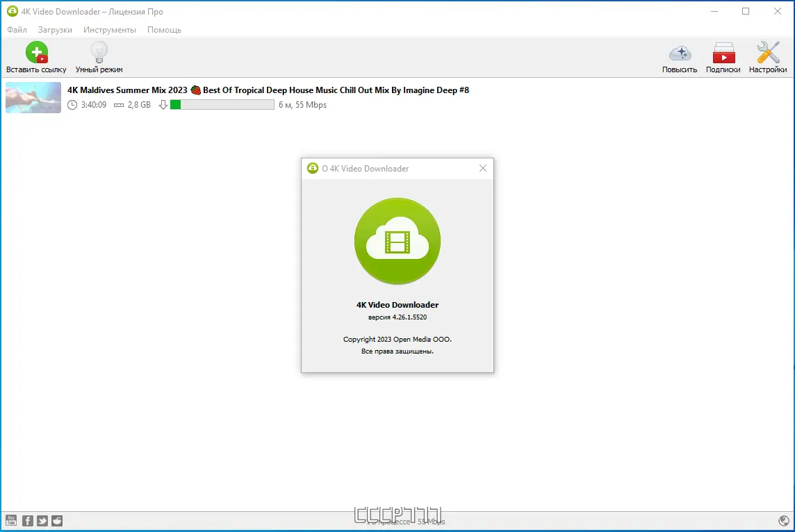
Task: Click the Maldives Summer Mix video thumbnail
Action: 33,97
